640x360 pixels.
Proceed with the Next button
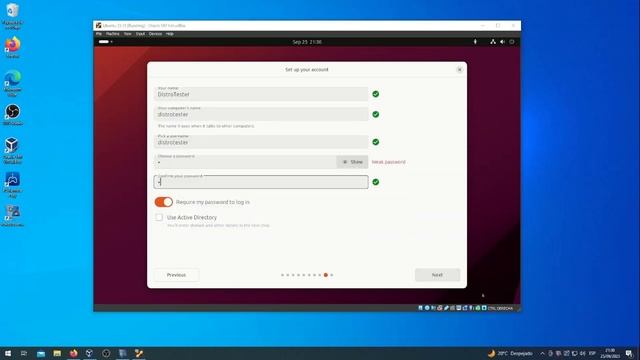(437, 275)
